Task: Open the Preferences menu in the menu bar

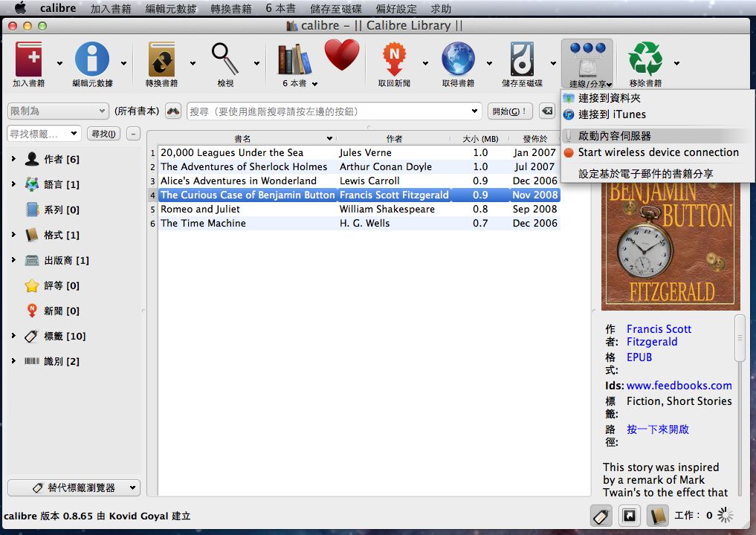Action: click(x=395, y=9)
